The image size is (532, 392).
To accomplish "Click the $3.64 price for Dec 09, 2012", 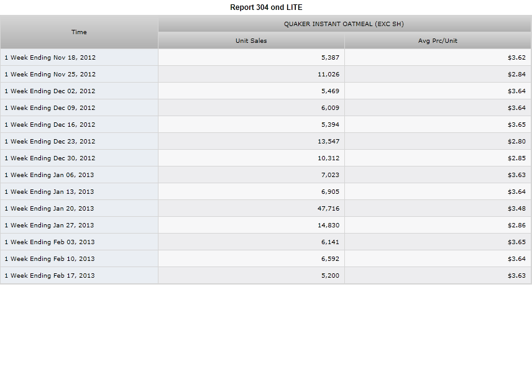I will tap(516, 108).
